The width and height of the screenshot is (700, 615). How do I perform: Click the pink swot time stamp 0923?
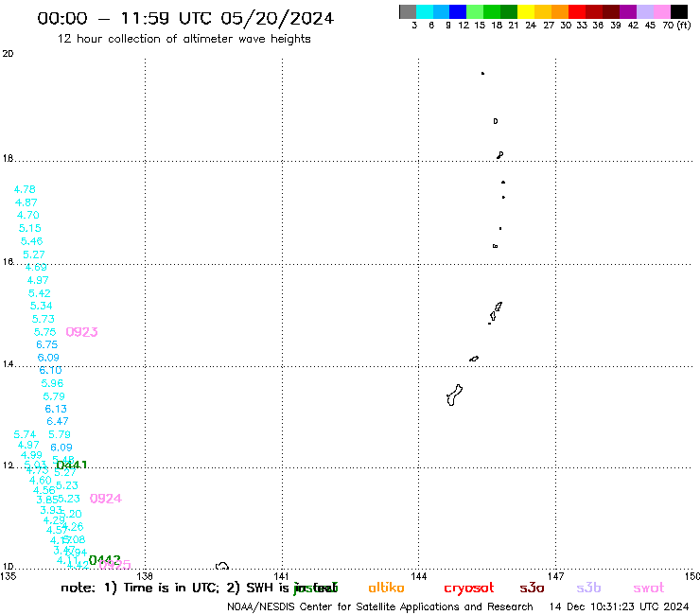[81, 332]
